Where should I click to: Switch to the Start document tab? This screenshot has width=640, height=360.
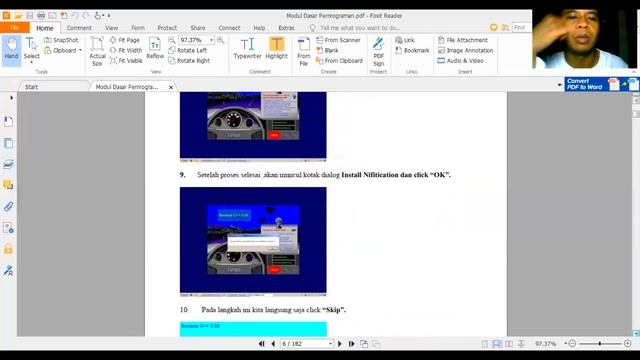coord(31,87)
